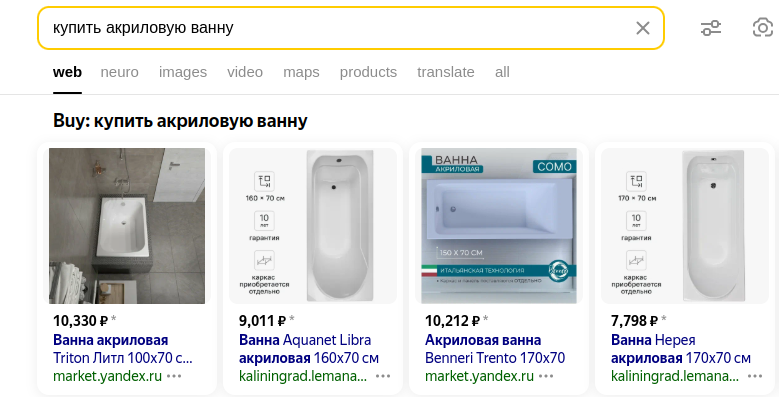This screenshot has width=779, height=397.
Task: Open Акриловая ванна Benneri Trento 170x70 link
Action: [495, 349]
